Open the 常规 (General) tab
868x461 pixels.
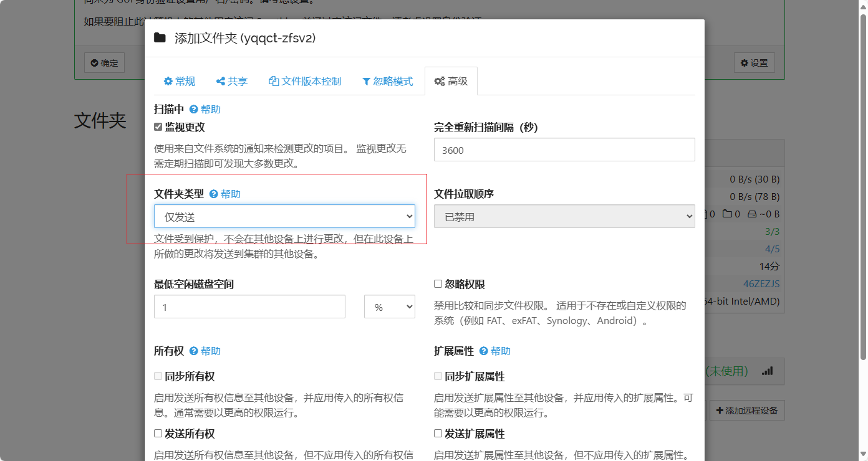[179, 81]
